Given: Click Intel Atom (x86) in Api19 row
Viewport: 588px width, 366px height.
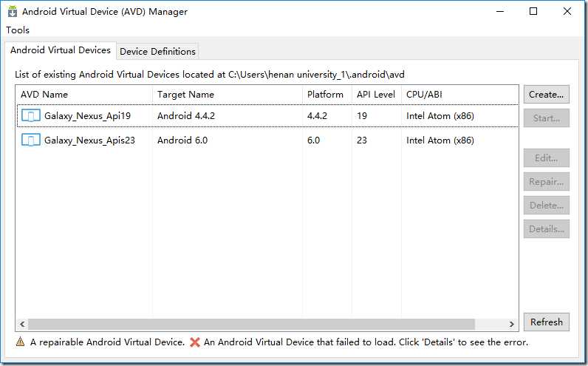Looking at the screenshot, I should coord(440,115).
